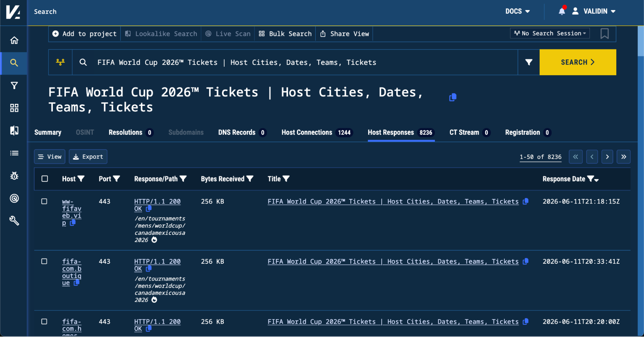Check the ww-fifaveb.vip row checkbox
This screenshot has height=337, width=644.
coord(44,201)
